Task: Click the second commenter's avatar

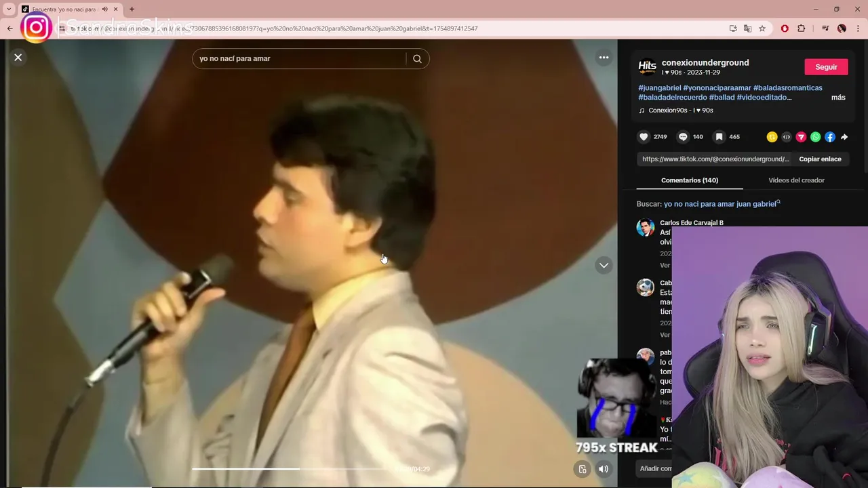Action: click(x=646, y=287)
